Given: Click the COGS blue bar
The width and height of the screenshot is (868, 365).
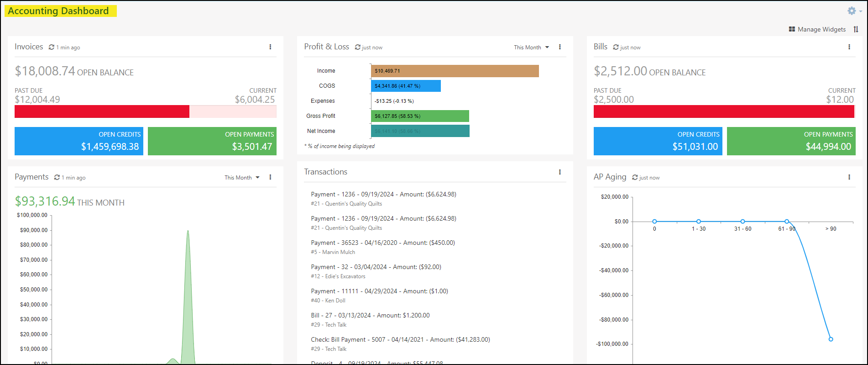Looking at the screenshot, I should [406, 86].
